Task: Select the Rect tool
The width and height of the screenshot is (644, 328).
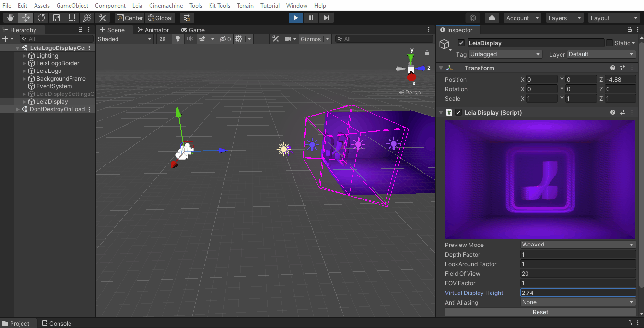Action: (x=72, y=18)
